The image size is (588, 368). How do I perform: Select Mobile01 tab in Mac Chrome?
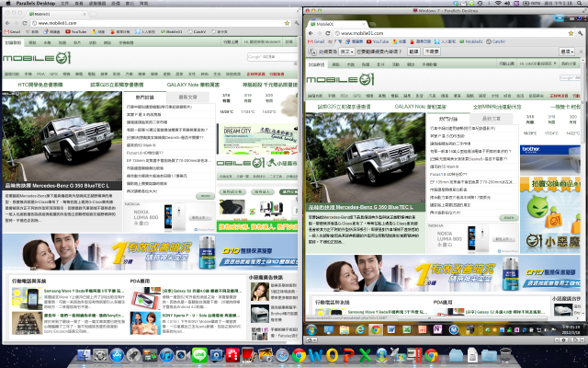pos(56,14)
